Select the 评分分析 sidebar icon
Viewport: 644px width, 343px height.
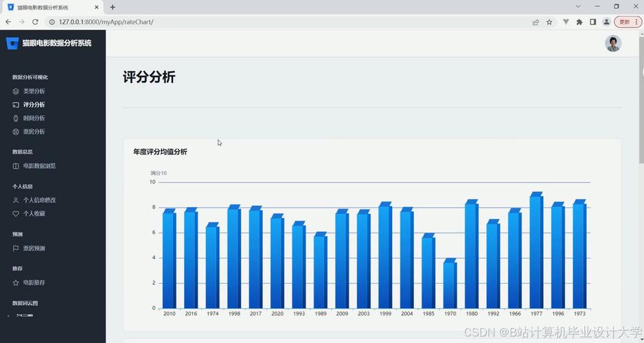coord(16,105)
